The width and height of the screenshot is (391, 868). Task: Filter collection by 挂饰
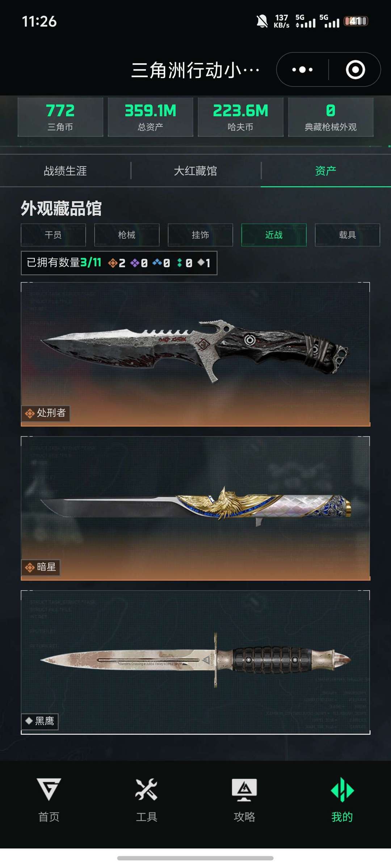point(200,235)
